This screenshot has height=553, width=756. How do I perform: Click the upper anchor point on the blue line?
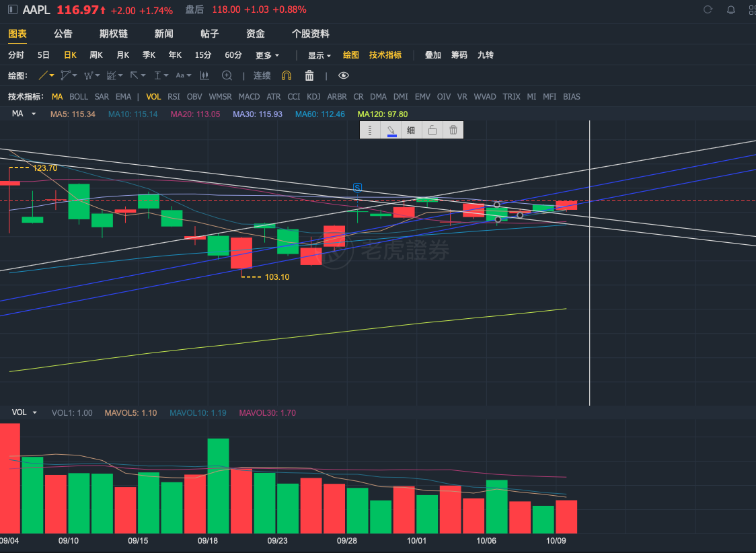[x=496, y=205]
